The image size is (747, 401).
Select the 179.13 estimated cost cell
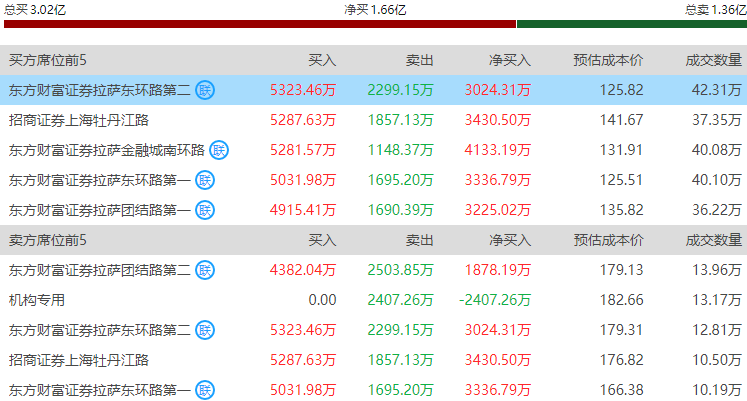[x=622, y=270]
